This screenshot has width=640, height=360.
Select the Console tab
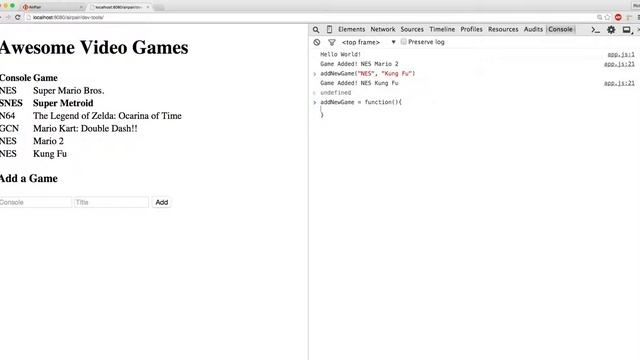tap(560, 29)
